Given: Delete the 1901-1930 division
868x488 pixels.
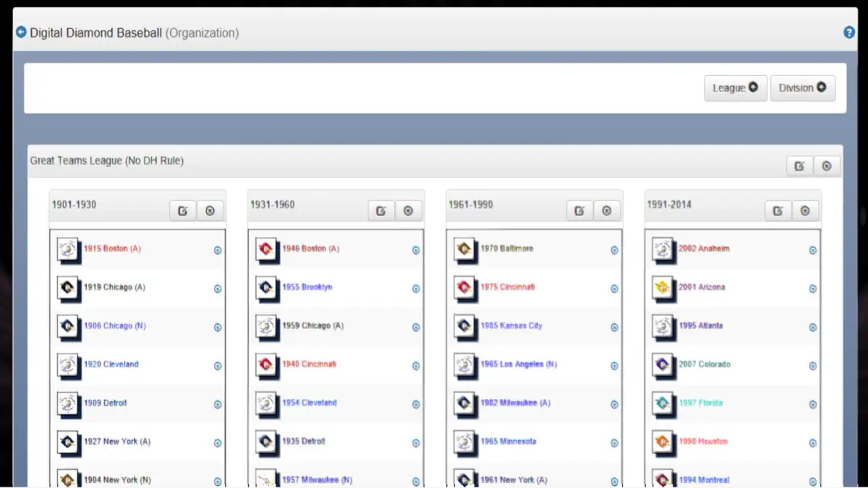Looking at the screenshot, I should [x=210, y=210].
